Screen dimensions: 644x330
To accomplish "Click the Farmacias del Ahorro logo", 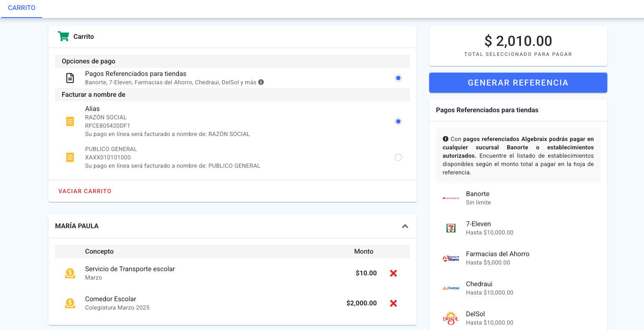I will point(451,258).
